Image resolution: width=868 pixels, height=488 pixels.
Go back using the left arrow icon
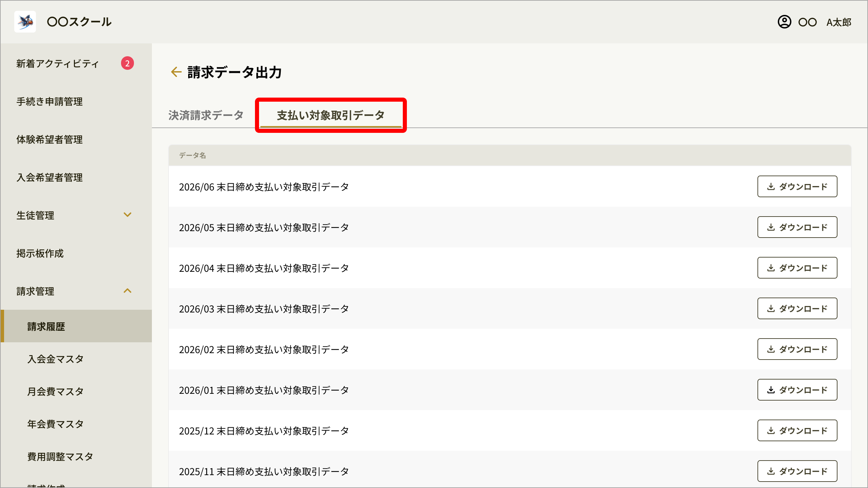pos(176,72)
